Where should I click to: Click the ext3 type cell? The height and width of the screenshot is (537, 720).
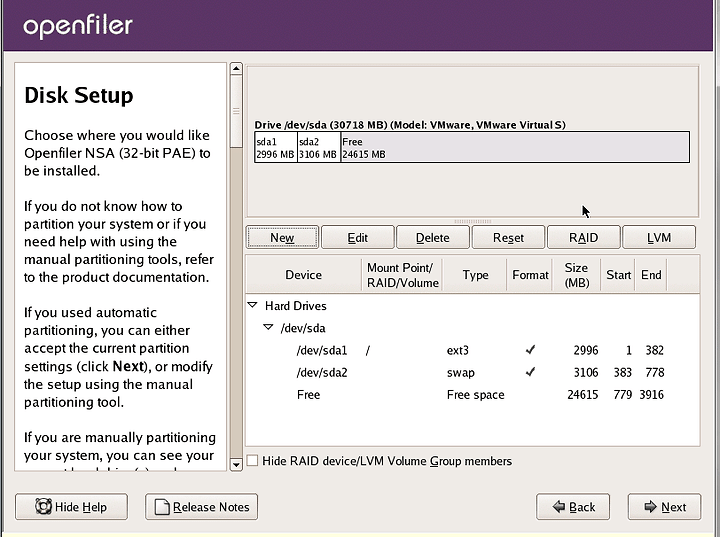pos(457,350)
